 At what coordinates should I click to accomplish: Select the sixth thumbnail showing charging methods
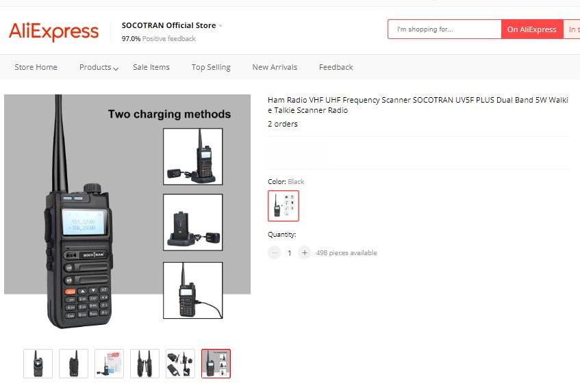point(216,363)
